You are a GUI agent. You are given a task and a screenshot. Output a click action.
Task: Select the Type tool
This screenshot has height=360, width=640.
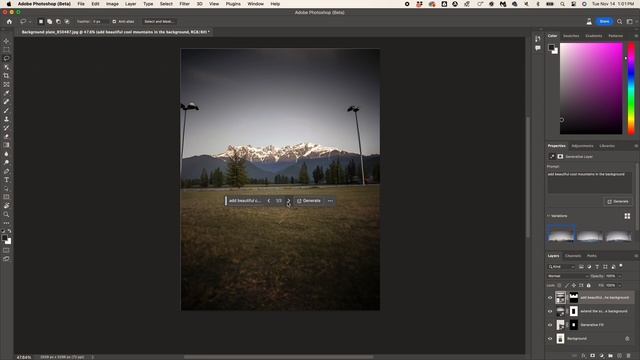(x=6, y=180)
